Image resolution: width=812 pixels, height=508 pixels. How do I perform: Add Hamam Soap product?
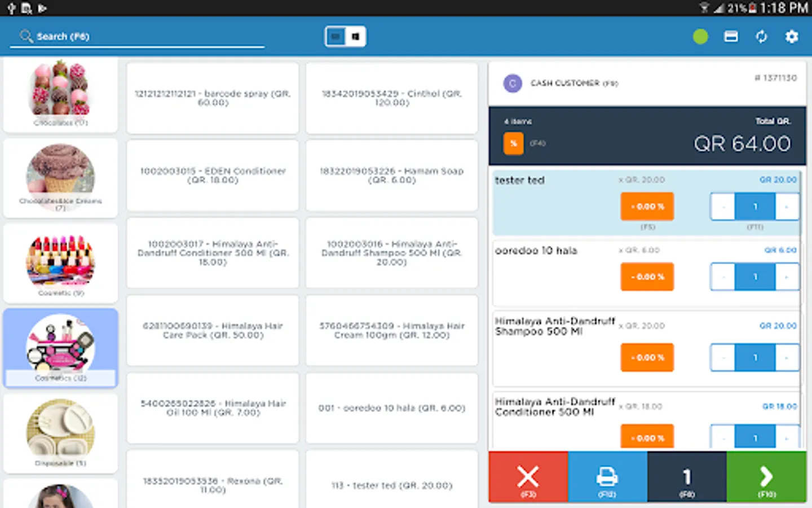tap(391, 175)
